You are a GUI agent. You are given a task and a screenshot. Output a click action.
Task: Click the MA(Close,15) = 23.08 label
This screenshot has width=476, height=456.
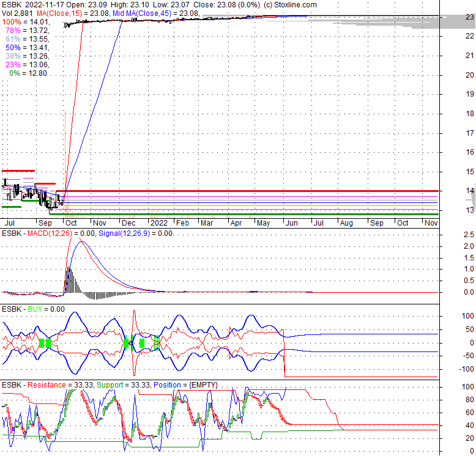pyautogui.click(x=73, y=13)
